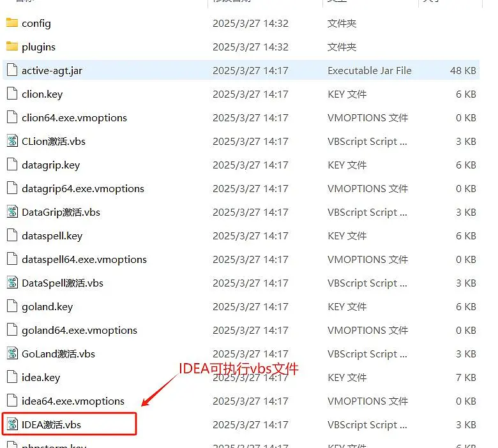Screen dimensions: 498x448
Task: Click the 7 KB size of idea.key
Action: click(x=466, y=378)
